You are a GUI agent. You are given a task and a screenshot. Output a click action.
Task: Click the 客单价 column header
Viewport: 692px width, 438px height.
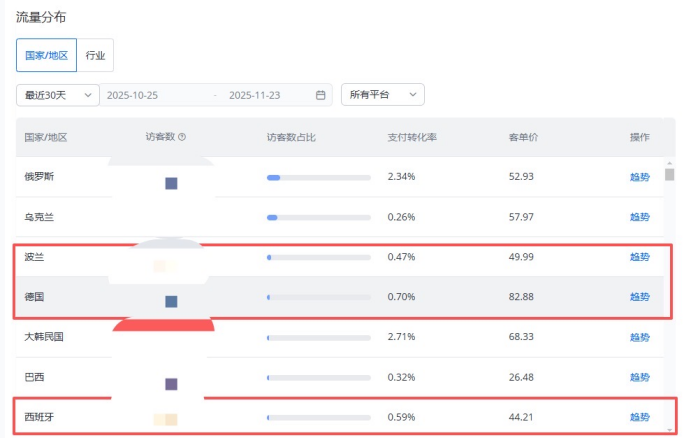(523, 137)
